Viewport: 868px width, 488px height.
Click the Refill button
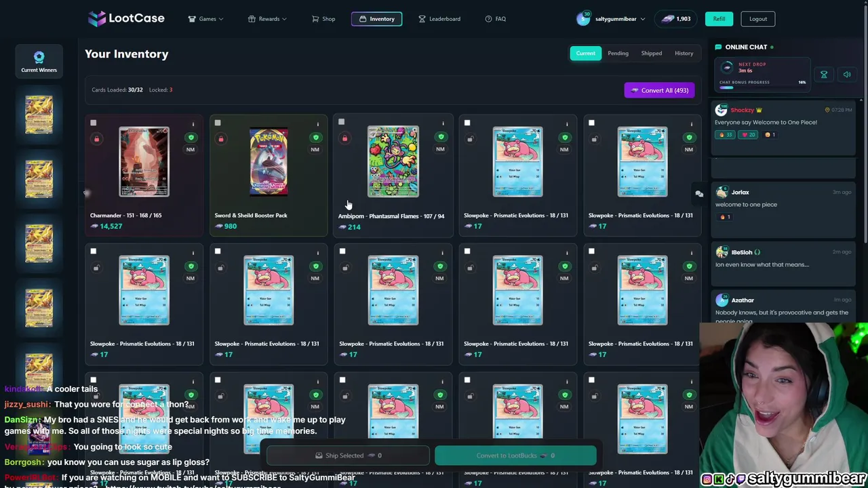719,19
